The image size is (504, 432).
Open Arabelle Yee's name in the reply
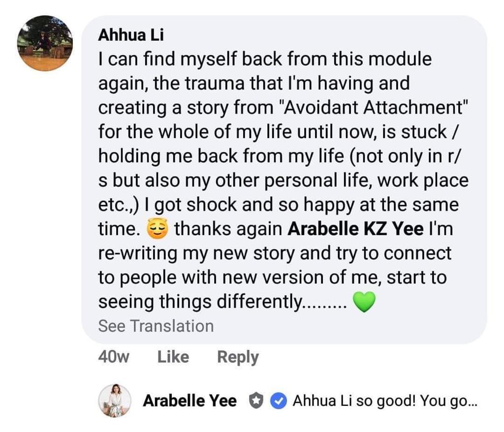(189, 401)
